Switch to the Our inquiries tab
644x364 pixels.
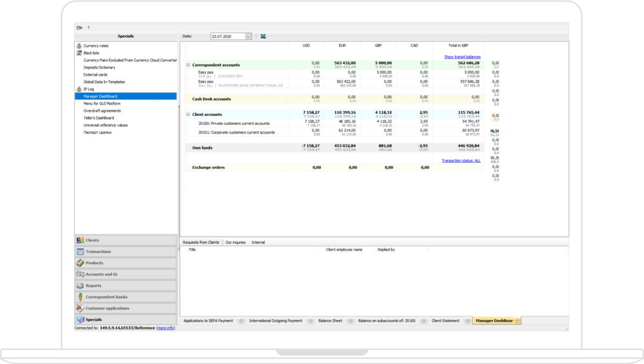pos(235,242)
